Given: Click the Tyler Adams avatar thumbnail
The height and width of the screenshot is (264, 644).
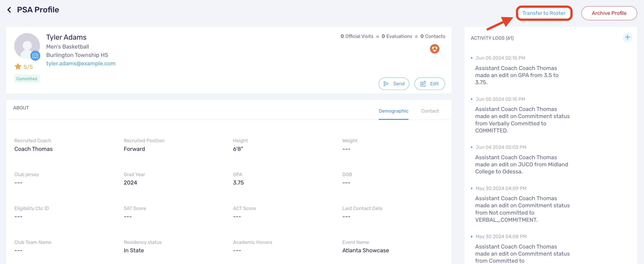Looking at the screenshot, I should 27,46.
